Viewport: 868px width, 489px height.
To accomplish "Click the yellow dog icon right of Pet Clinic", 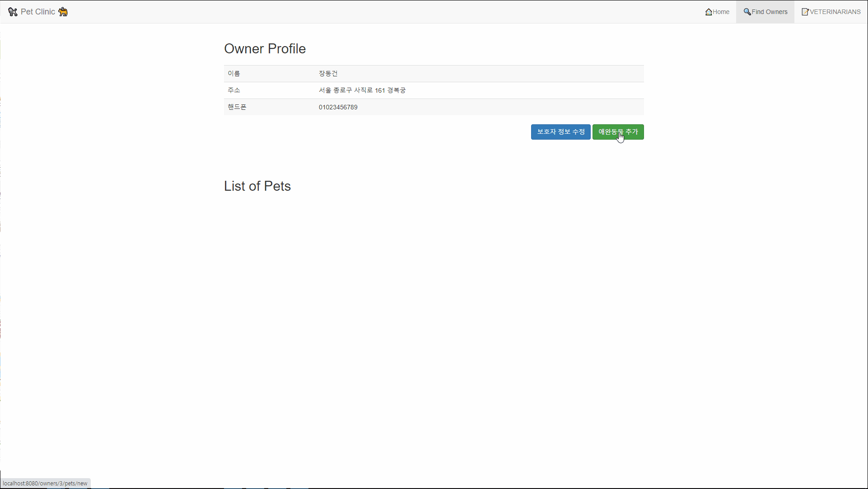I will 63,12.
